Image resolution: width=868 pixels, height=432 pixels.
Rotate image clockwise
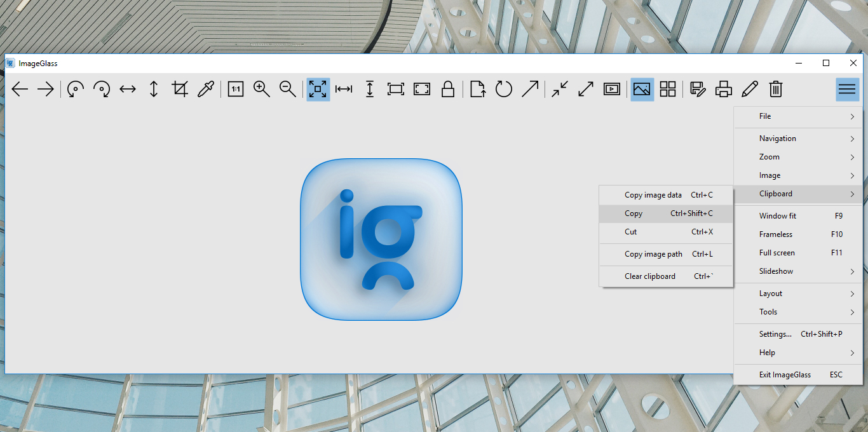102,90
